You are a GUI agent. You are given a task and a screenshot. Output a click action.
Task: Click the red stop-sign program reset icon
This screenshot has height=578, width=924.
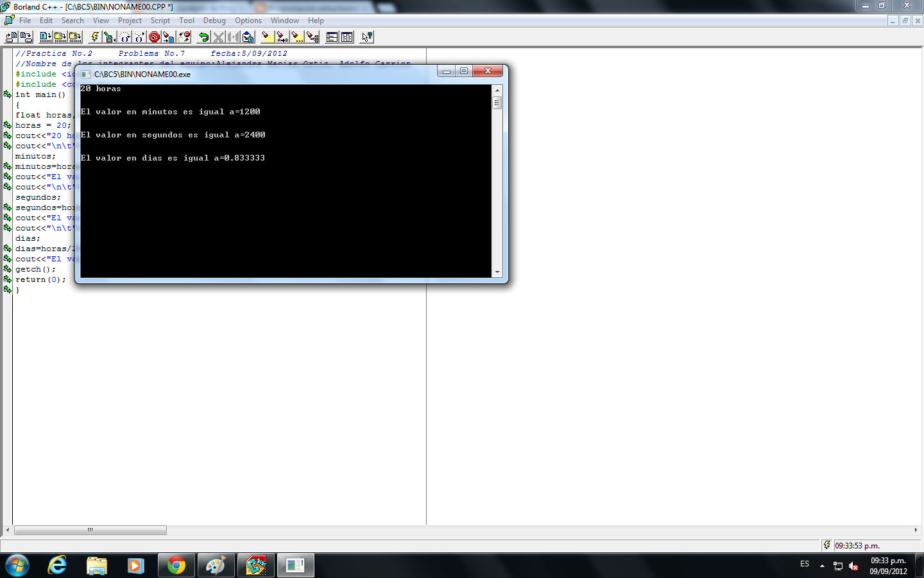(153, 37)
